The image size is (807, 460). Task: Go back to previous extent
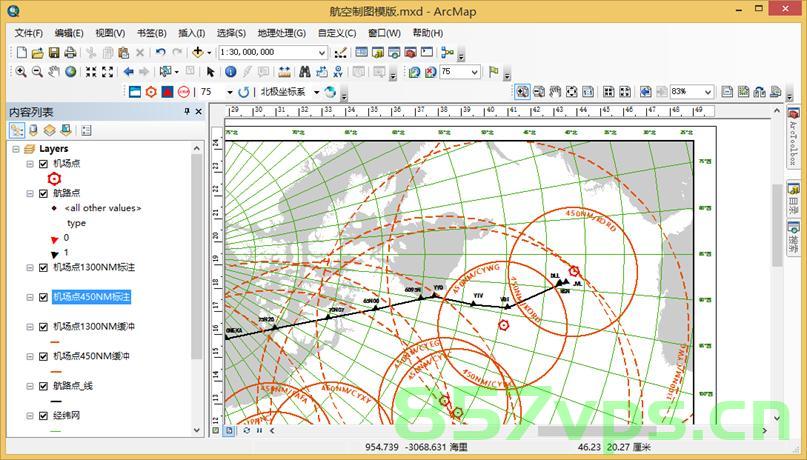click(128, 72)
